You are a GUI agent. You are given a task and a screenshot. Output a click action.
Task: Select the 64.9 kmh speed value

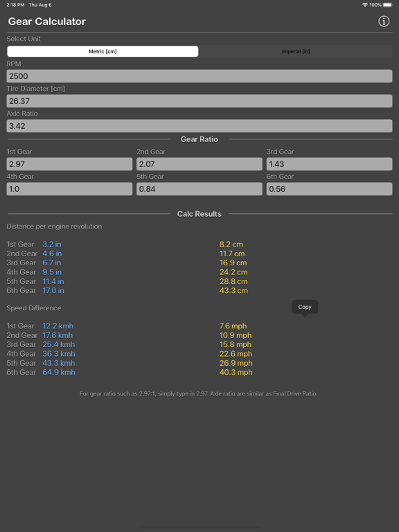coord(59,372)
